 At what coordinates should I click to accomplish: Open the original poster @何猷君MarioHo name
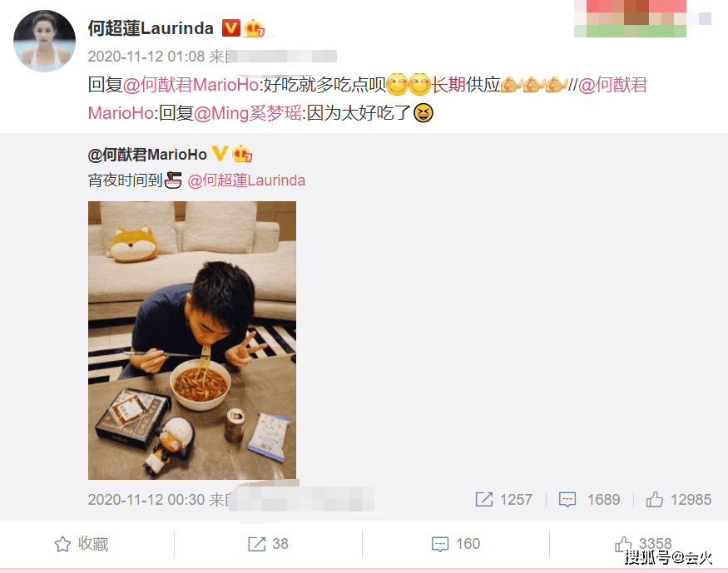click(147, 155)
